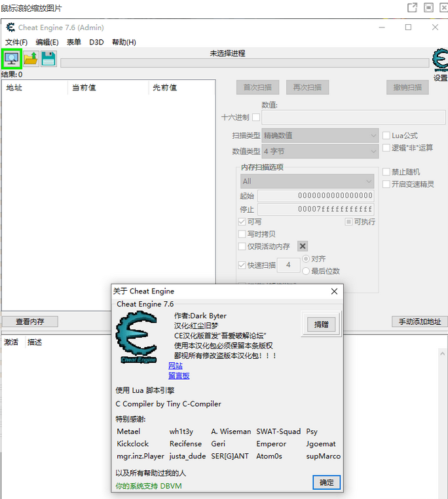Image resolution: width=448 pixels, height=499 pixels.
Task: Toggle the 快速扫描 checkbox
Action: [x=242, y=265]
